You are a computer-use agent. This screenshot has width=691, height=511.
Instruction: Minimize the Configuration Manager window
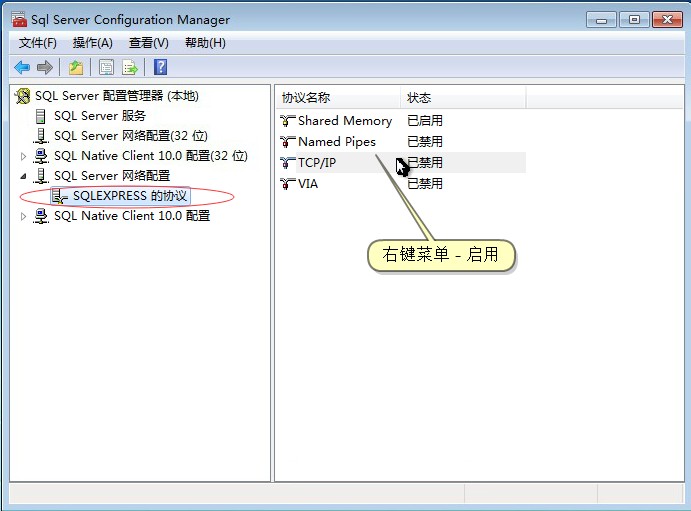[602, 20]
